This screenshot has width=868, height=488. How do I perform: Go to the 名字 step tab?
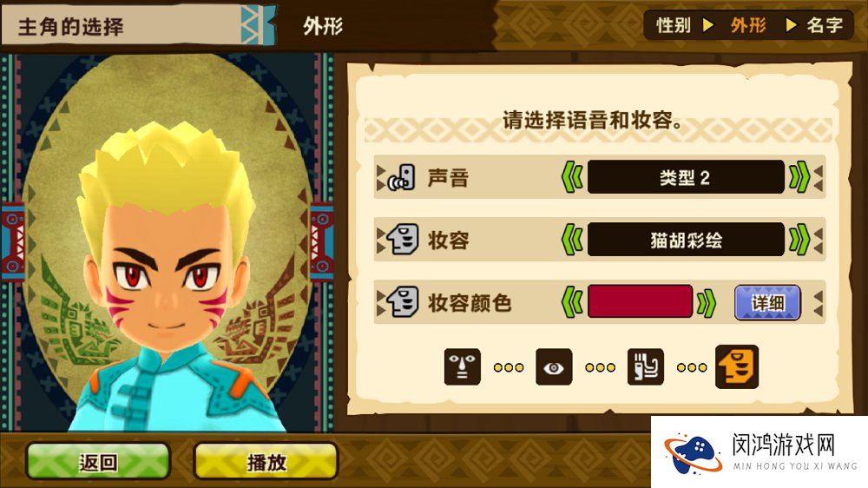[x=825, y=25]
